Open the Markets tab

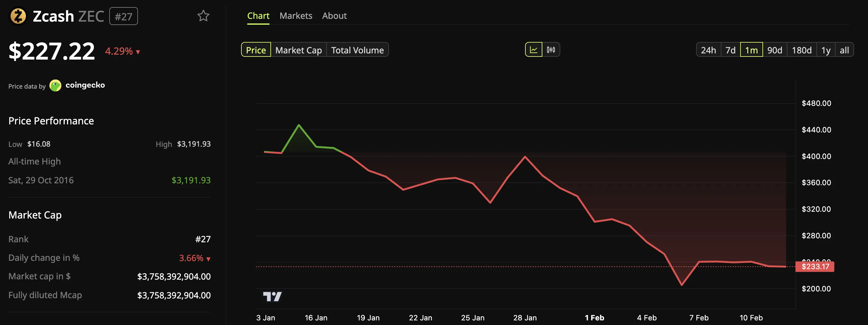click(295, 15)
